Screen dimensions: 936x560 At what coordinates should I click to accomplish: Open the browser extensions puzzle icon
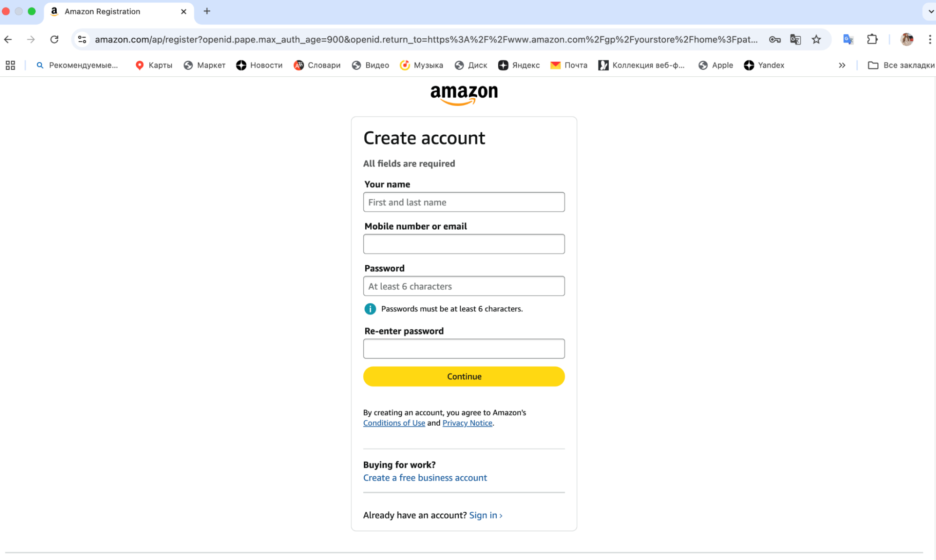pos(872,39)
